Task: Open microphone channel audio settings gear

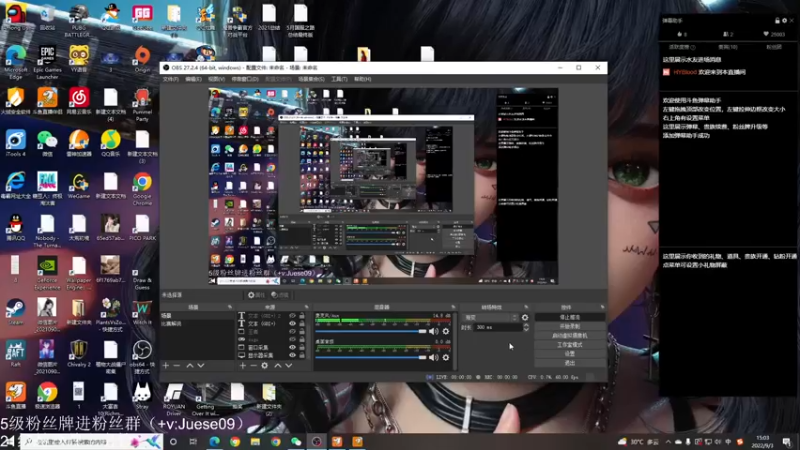Action: [x=446, y=331]
